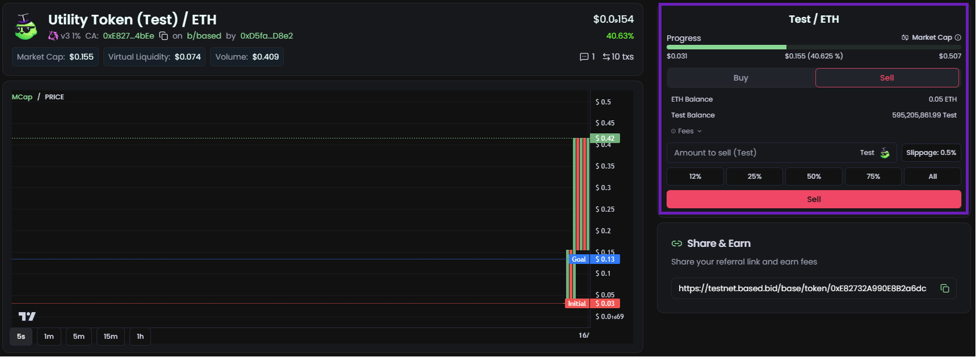This screenshot has height=357, width=980.
Task: Click the info icon beside Market Cap
Action: tap(958, 37)
